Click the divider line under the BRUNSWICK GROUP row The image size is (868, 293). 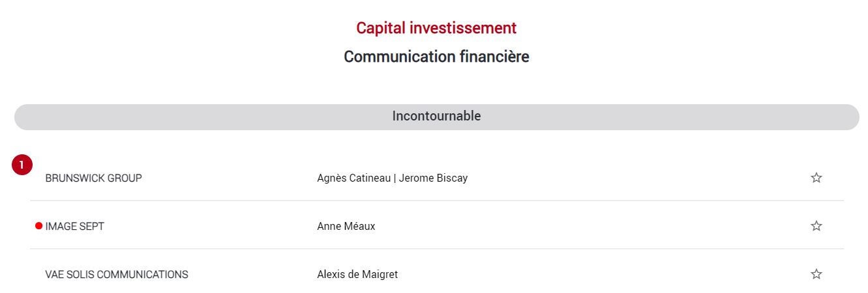[x=437, y=201]
